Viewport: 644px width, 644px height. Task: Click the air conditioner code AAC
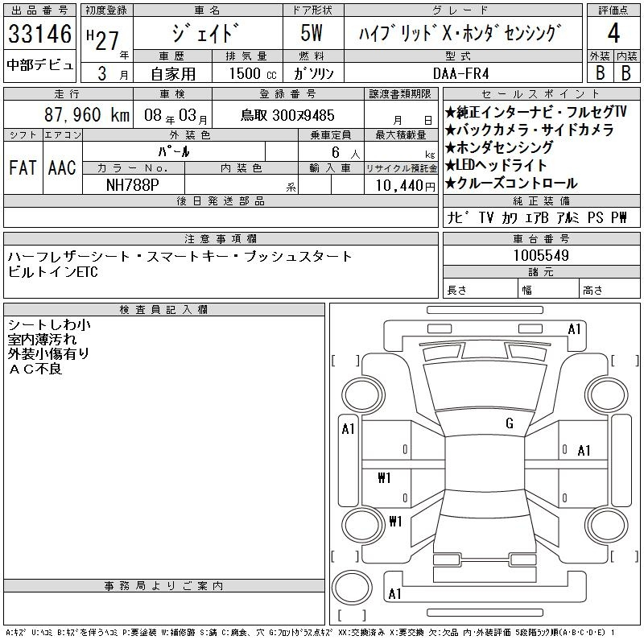pyautogui.click(x=62, y=167)
